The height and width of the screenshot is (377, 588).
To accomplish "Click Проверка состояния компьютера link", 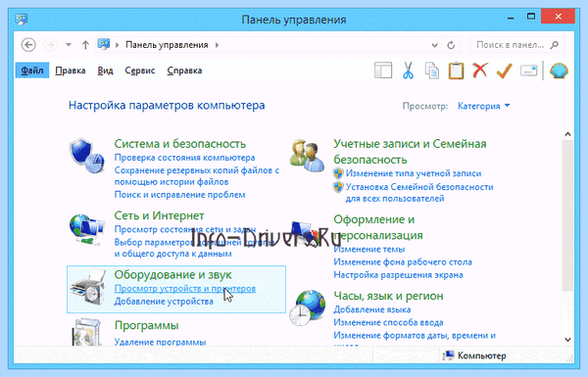I will (x=184, y=158).
